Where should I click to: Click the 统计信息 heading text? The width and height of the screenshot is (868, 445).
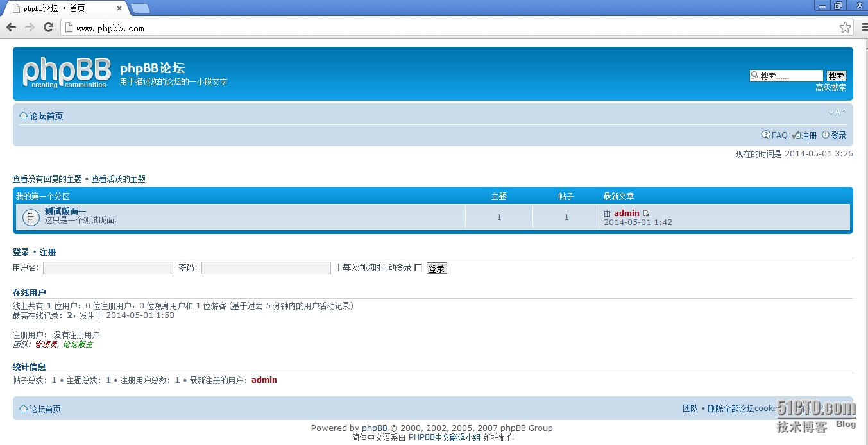pos(30,367)
